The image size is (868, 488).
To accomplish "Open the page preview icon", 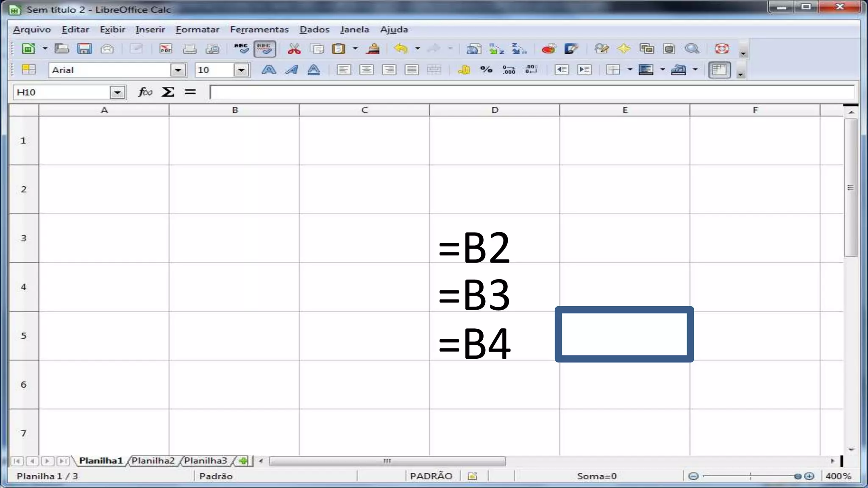I will (x=212, y=49).
